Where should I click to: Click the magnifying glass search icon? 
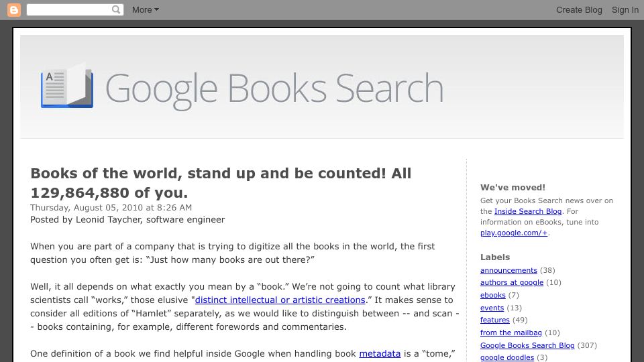click(x=116, y=9)
